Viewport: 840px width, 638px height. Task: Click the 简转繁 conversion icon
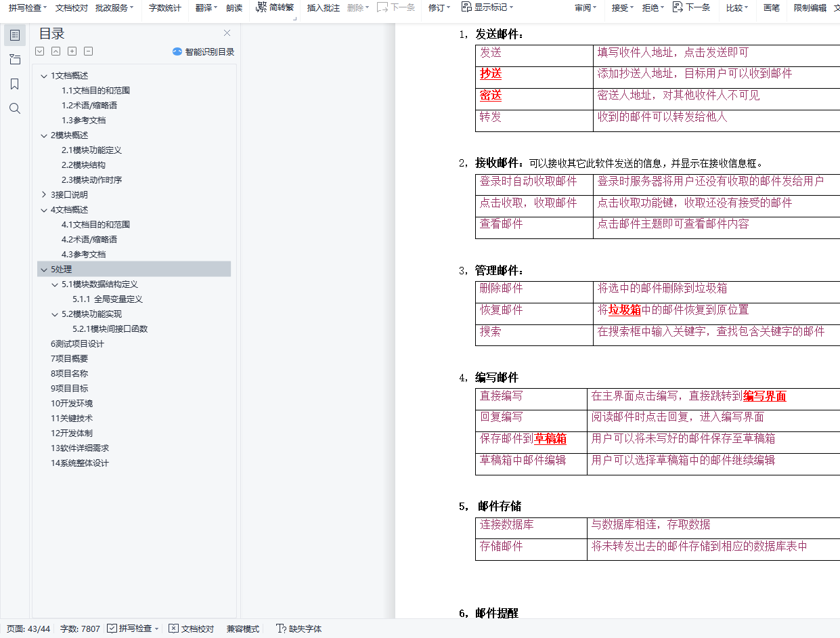tap(261, 7)
